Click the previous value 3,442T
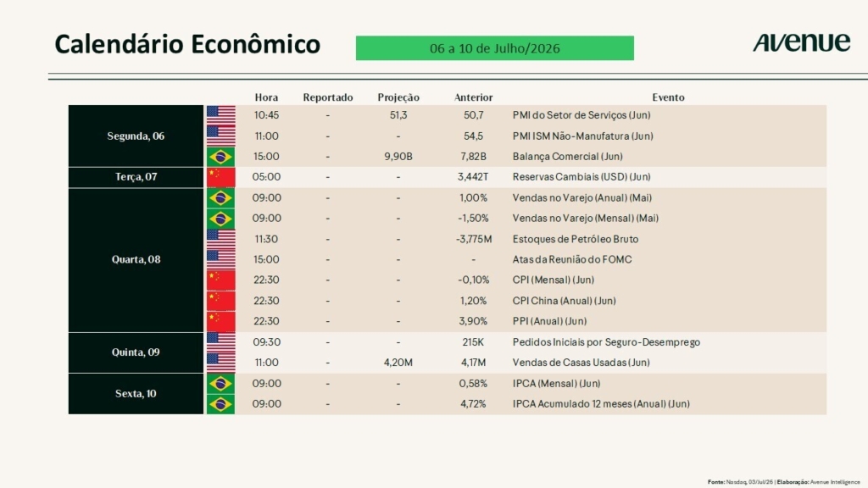Viewport: 868px width, 488px height. coord(473,177)
